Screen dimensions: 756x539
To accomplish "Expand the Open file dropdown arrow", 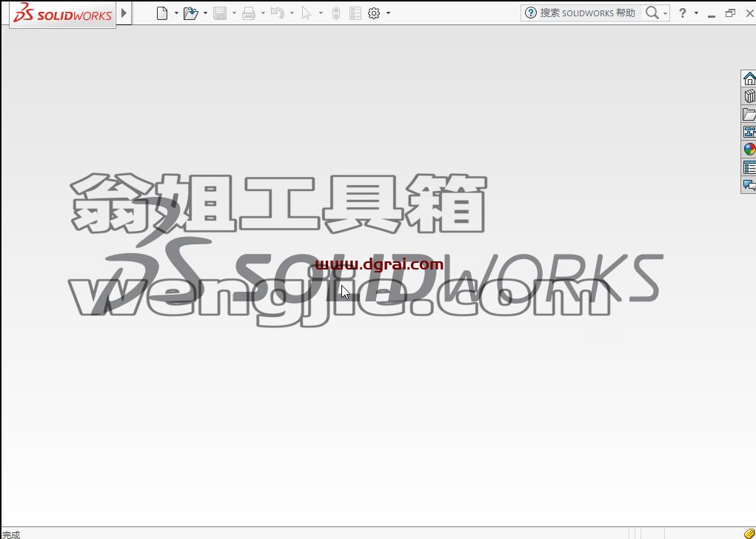I will (205, 13).
